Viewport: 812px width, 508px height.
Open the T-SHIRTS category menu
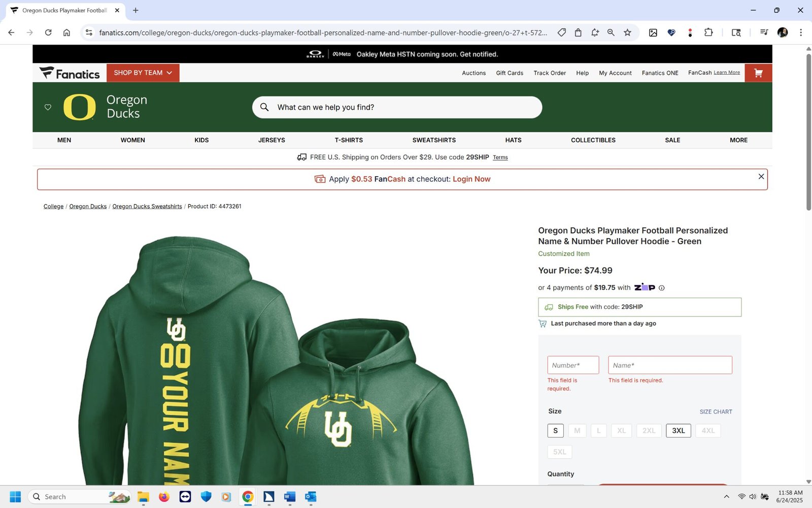click(x=349, y=140)
